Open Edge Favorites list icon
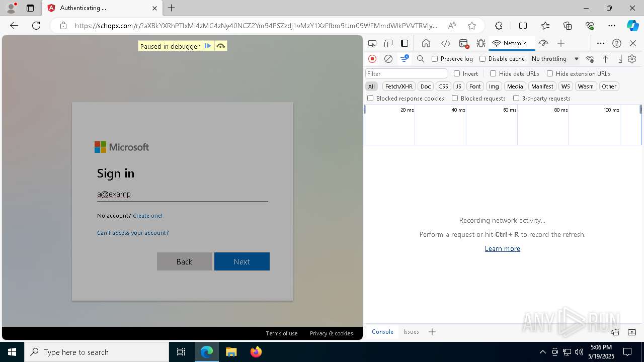Image resolution: width=644 pixels, height=362 pixels. (x=545, y=26)
